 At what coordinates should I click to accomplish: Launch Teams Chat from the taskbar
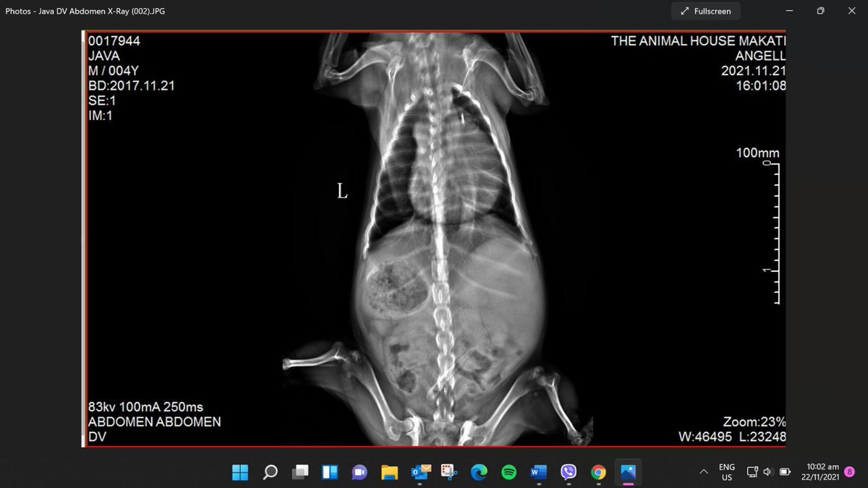[x=359, y=472]
